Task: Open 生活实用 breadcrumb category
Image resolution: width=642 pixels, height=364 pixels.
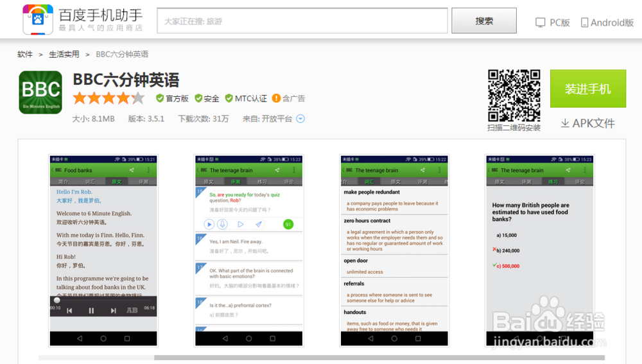Action: (64, 54)
